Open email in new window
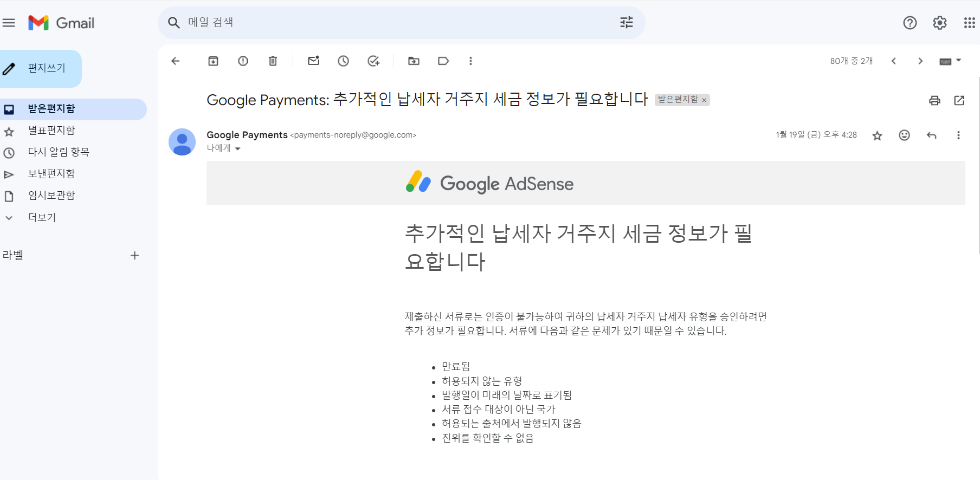Viewport: 980px width, 480px height. tap(959, 100)
